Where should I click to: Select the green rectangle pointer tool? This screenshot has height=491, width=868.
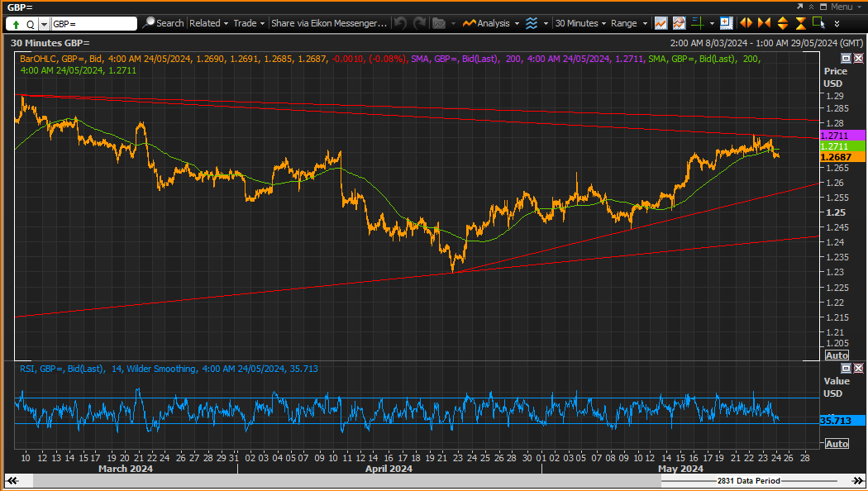point(818,23)
